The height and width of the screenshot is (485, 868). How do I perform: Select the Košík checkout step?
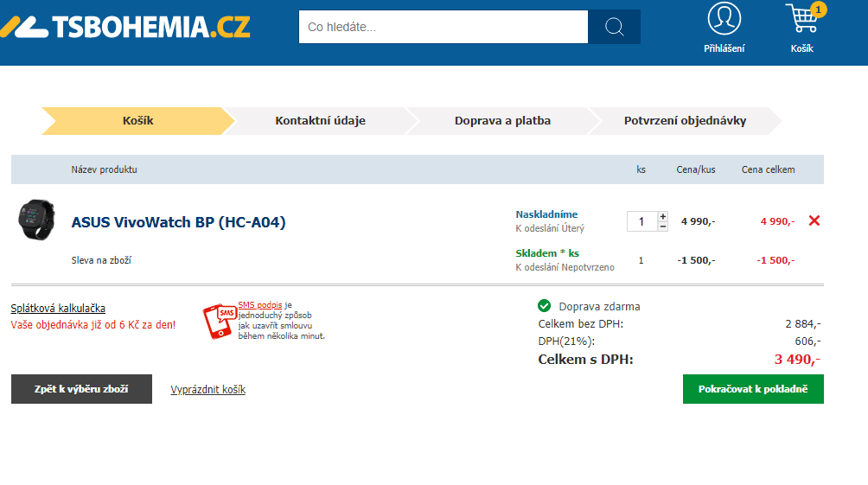click(137, 121)
